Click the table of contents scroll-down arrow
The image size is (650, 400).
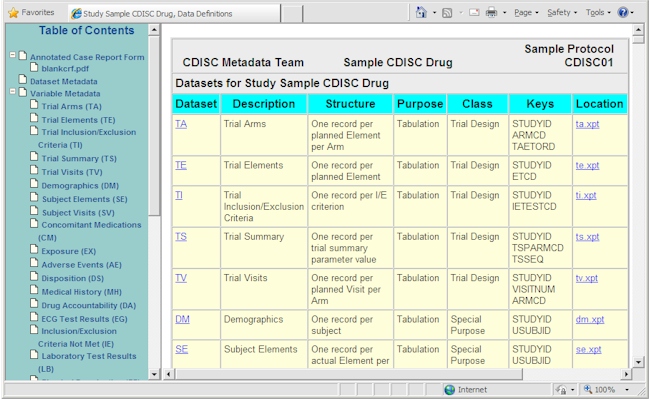pyautogui.click(x=154, y=374)
